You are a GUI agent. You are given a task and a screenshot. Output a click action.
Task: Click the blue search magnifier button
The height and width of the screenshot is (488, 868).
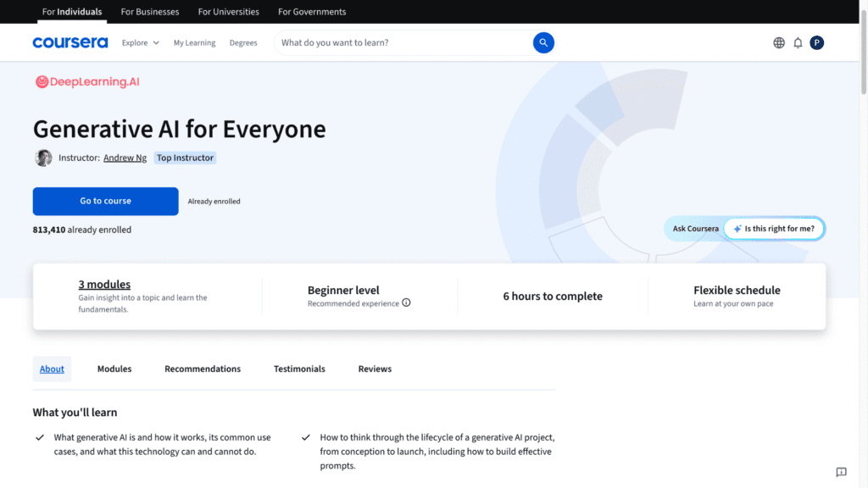(543, 42)
